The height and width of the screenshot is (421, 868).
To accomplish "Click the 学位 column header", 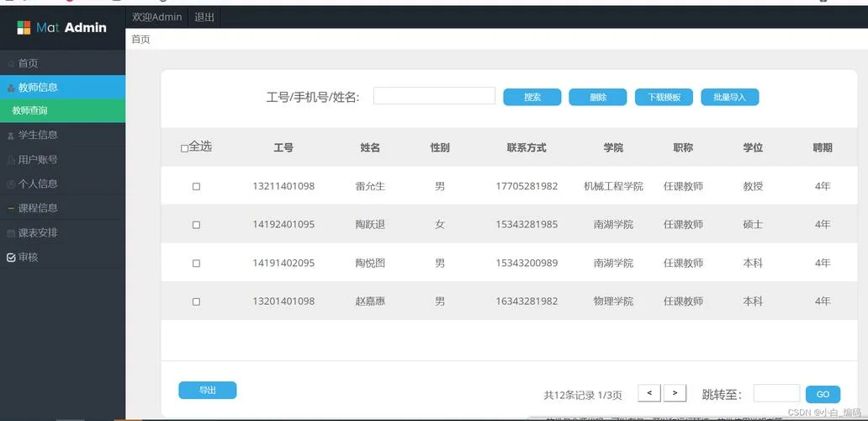I will (753, 148).
